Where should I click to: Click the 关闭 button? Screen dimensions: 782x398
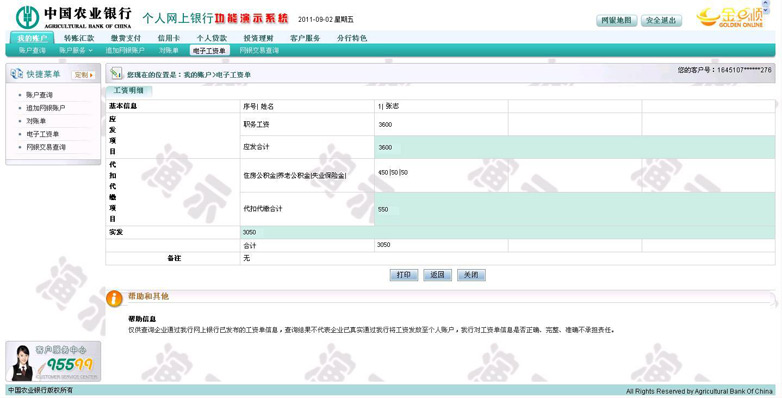pos(471,275)
